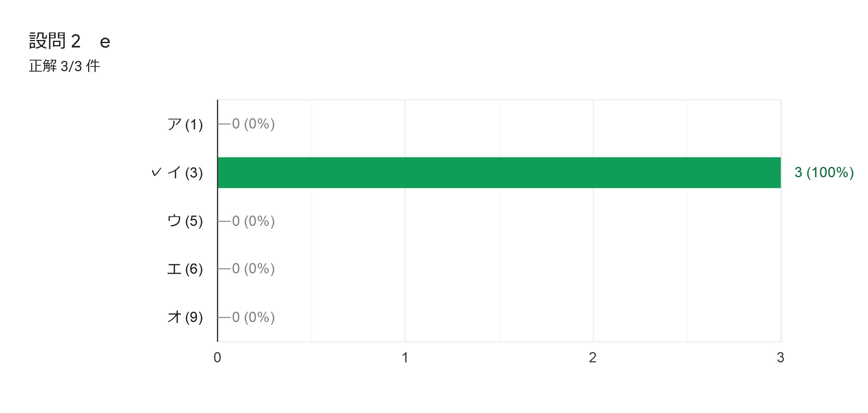Select the イ (3) category label
The width and height of the screenshot is (868, 413).
[185, 172]
